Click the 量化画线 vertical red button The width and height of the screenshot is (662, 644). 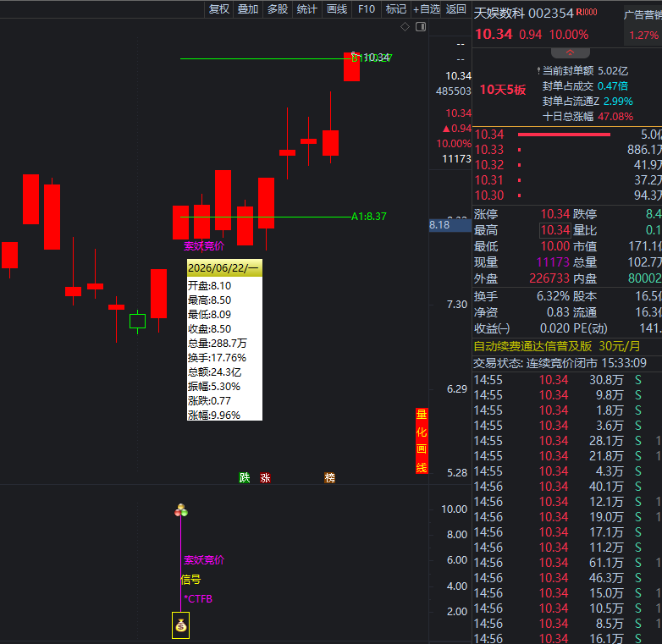click(422, 441)
